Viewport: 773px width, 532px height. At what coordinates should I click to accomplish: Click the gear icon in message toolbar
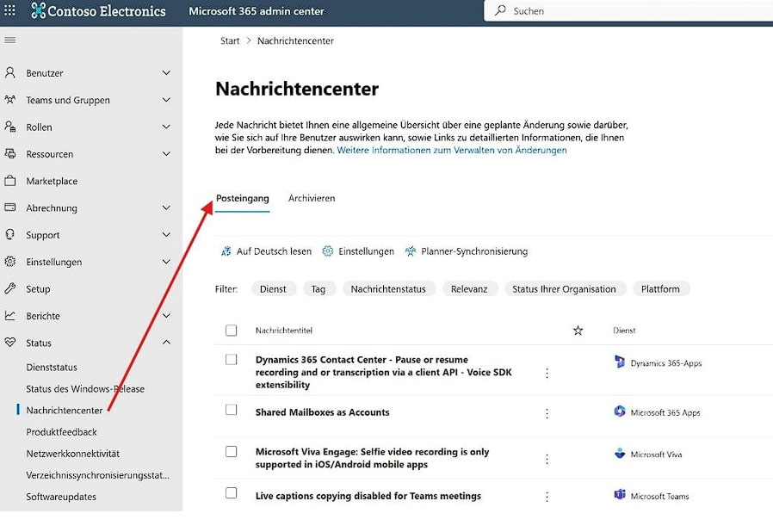pos(328,251)
